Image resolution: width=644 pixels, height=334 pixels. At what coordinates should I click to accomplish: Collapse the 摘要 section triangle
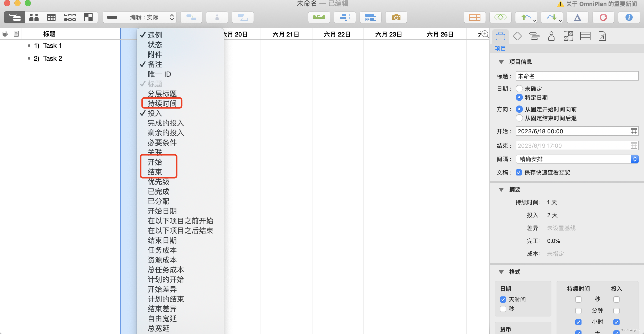tap(501, 190)
